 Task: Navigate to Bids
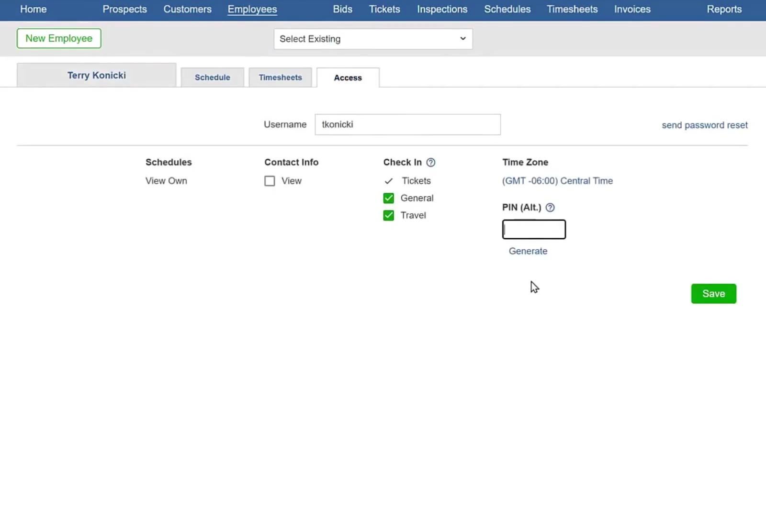click(343, 9)
